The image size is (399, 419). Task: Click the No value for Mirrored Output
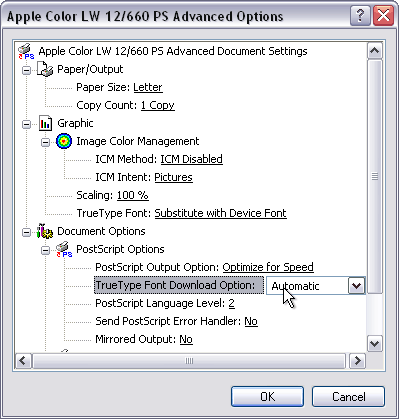tap(186, 339)
